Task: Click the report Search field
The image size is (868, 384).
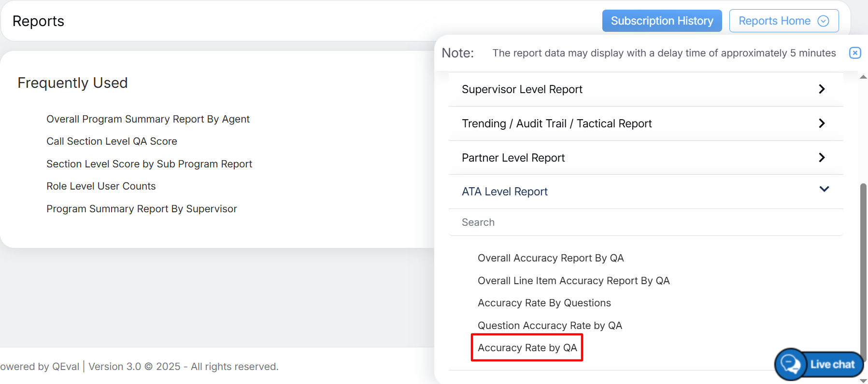Action: pos(645,222)
